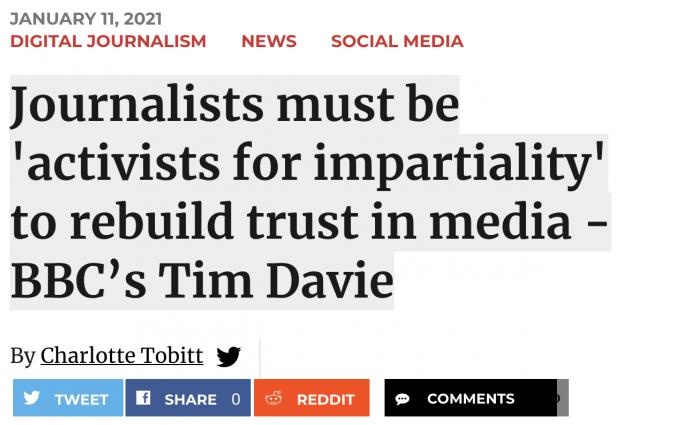Click the Facebook logo icon in the Share button
The height and width of the screenshot is (425, 675).
[x=143, y=398]
